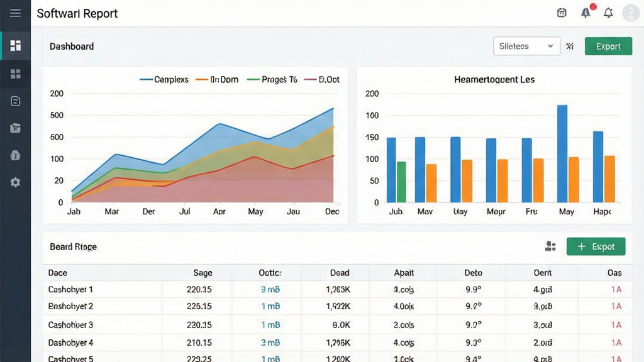The width and height of the screenshot is (644, 362).
Task: Select the Cashobyer 1 row name
Action: (70, 289)
